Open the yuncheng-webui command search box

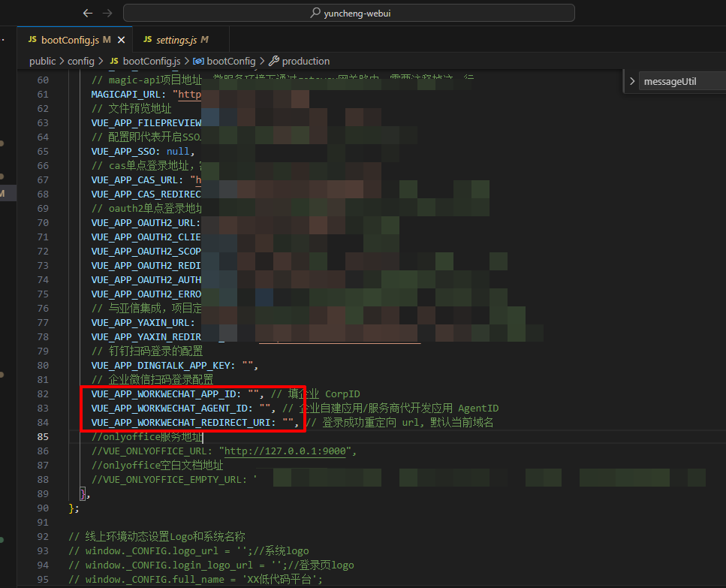click(348, 13)
